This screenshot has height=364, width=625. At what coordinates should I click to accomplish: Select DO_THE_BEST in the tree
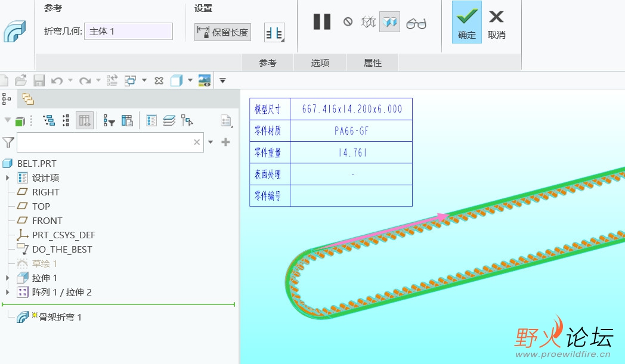click(62, 249)
